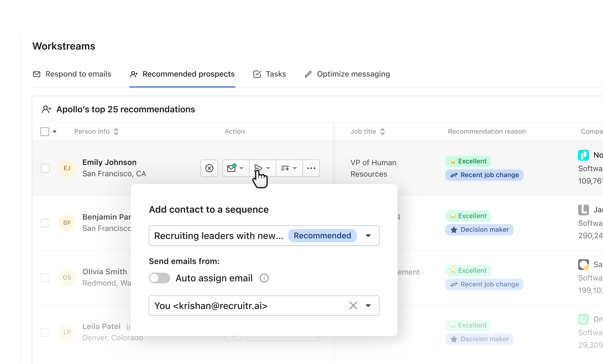Switch to Recommended prospects tab
This screenshot has width=603, height=364.
(x=182, y=74)
